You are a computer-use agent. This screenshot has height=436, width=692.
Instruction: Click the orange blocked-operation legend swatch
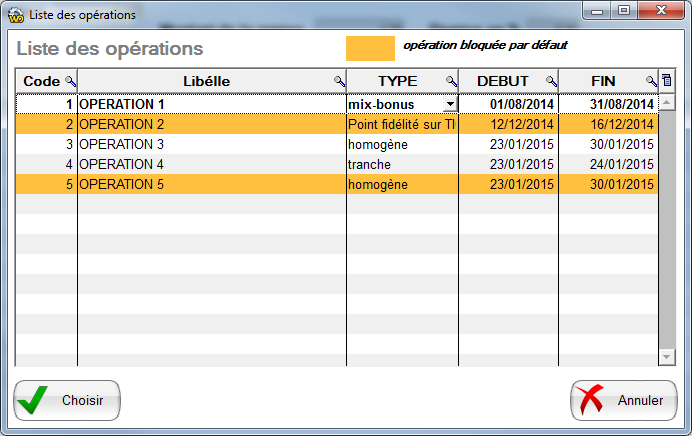coord(369,48)
